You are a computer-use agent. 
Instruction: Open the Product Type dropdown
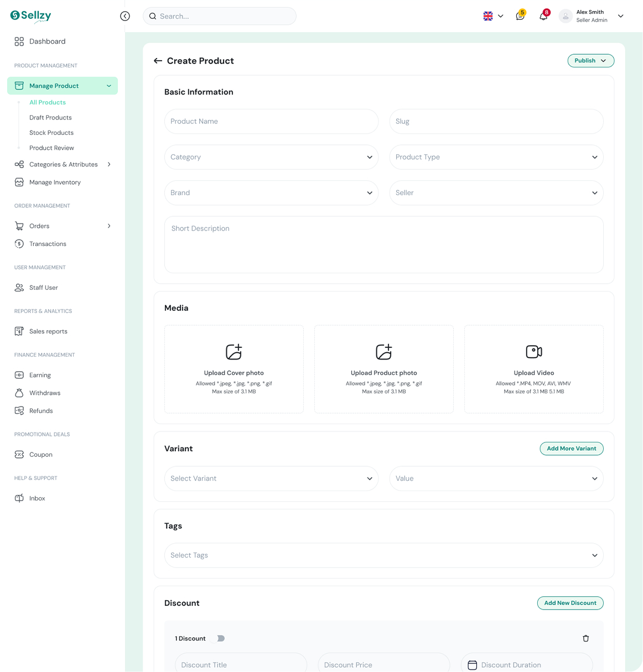click(496, 157)
